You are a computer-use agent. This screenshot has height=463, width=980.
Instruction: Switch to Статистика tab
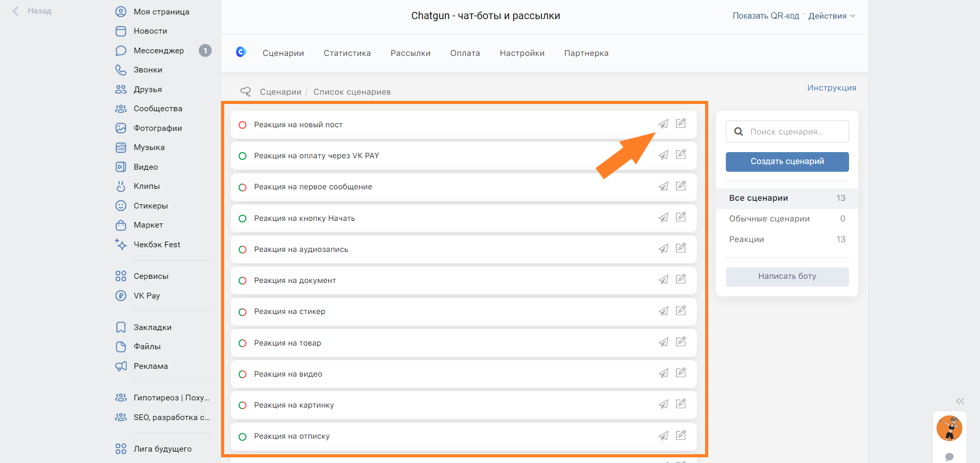coord(347,53)
